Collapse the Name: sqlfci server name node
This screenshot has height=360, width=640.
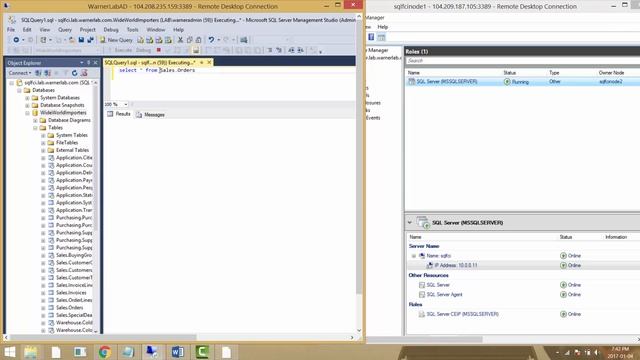click(413, 256)
